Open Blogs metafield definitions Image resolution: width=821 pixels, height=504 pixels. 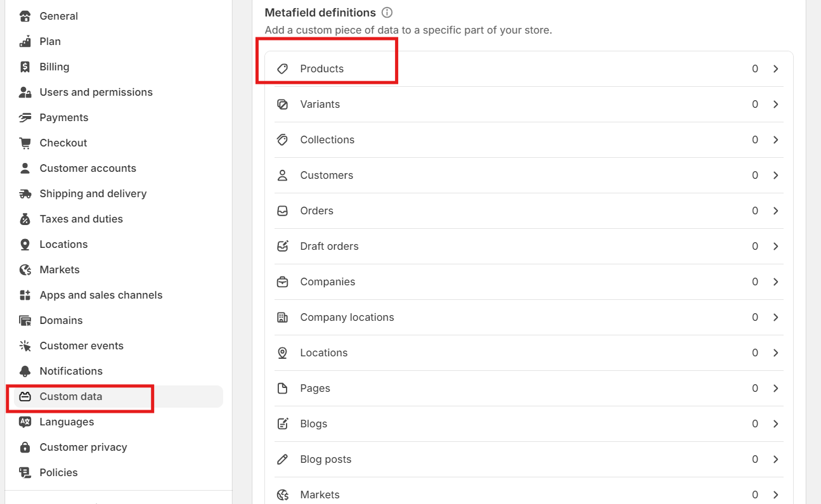(529, 423)
